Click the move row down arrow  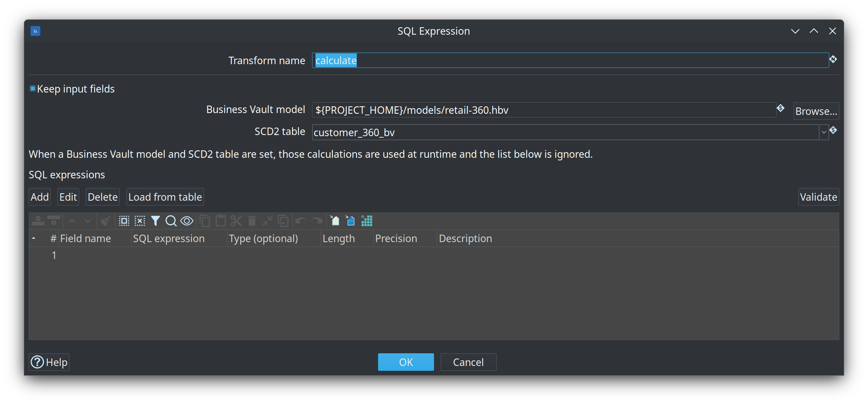click(88, 221)
